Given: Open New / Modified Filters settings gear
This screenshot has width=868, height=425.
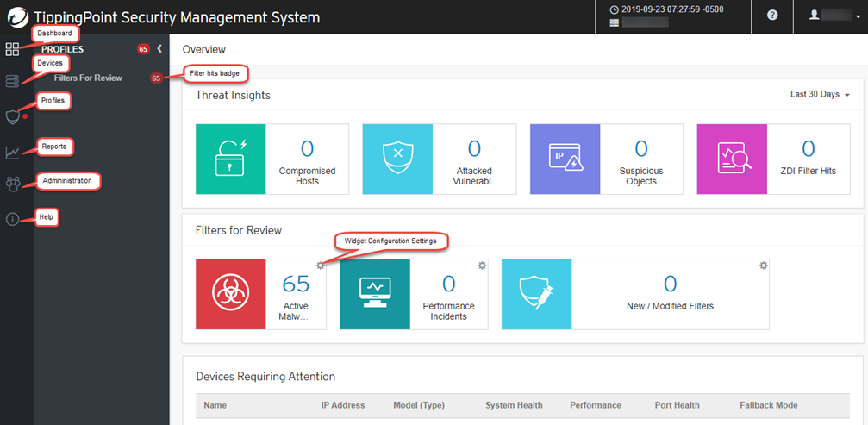Looking at the screenshot, I should click(763, 266).
